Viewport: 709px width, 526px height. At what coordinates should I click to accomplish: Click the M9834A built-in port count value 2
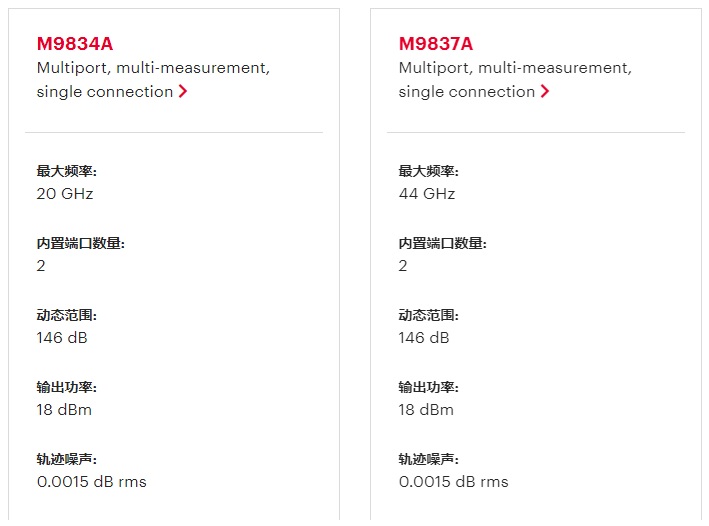pos(41,265)
